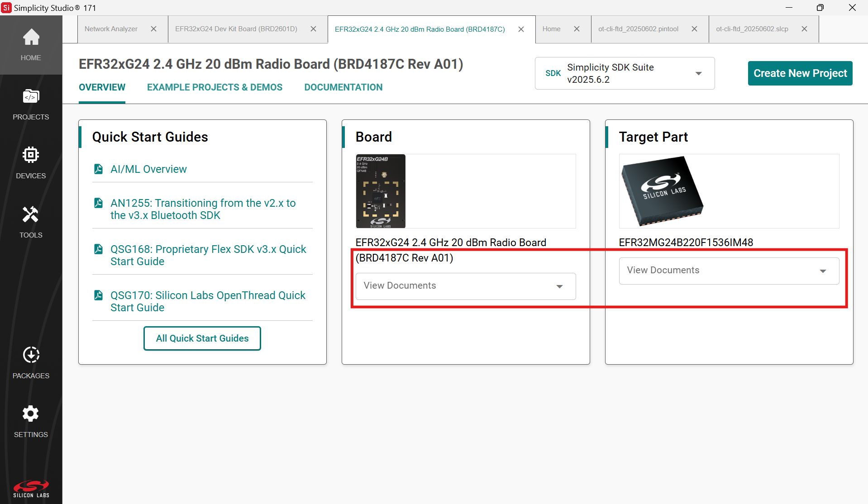Click the PDF icon beside AI/ML Overview
Screen dimensions: 868x504
coord(98,169)
